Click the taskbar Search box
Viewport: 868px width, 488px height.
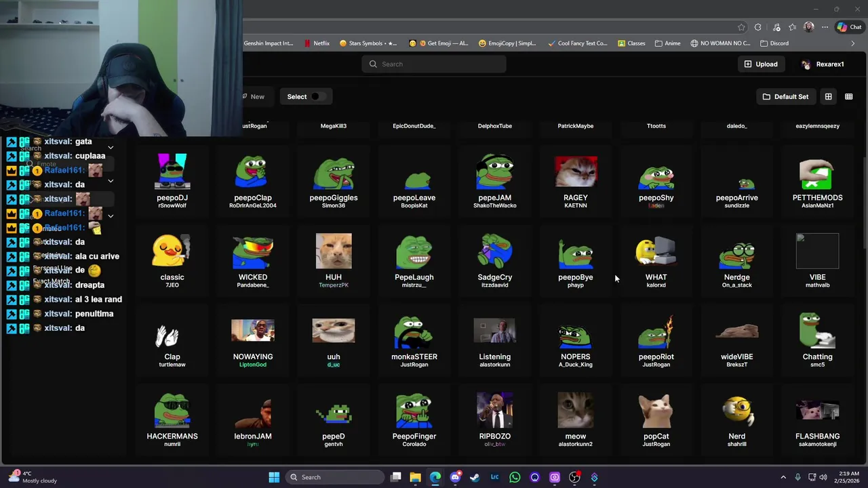click(x=334, y=477)
